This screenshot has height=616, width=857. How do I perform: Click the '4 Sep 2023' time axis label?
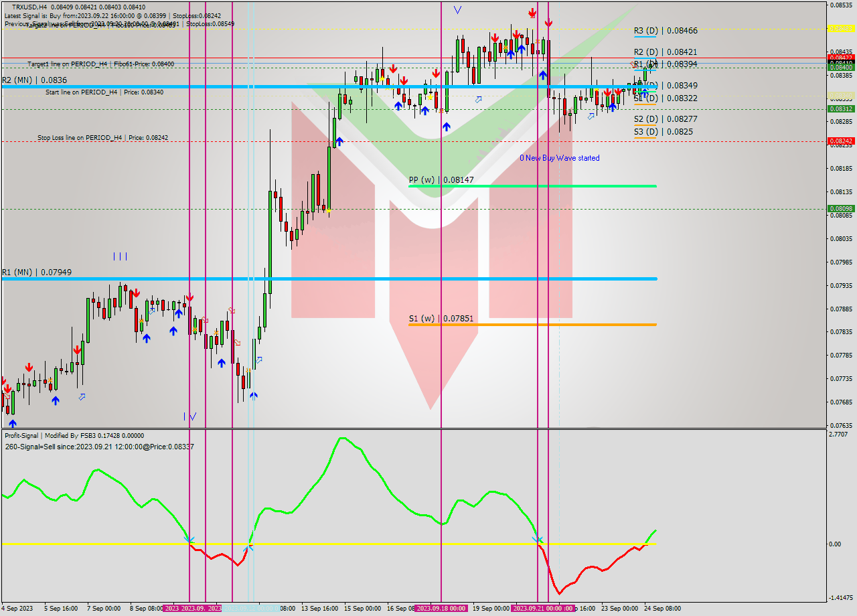pyautogui.click(x=17, y=609)
